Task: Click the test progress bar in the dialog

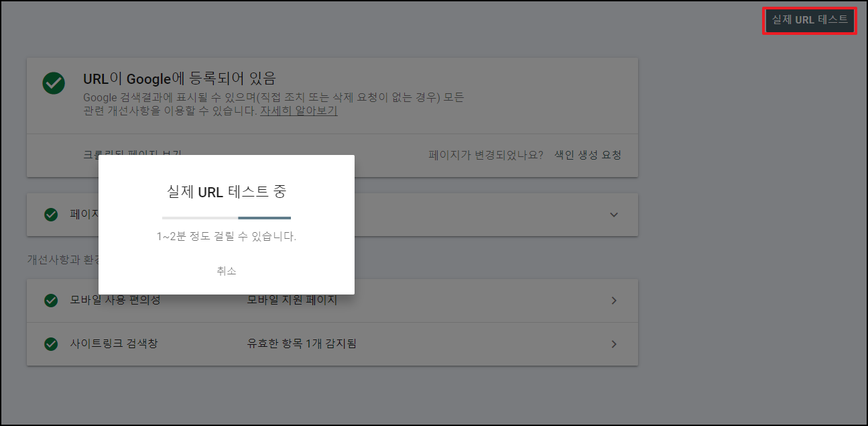Action: 227,218
